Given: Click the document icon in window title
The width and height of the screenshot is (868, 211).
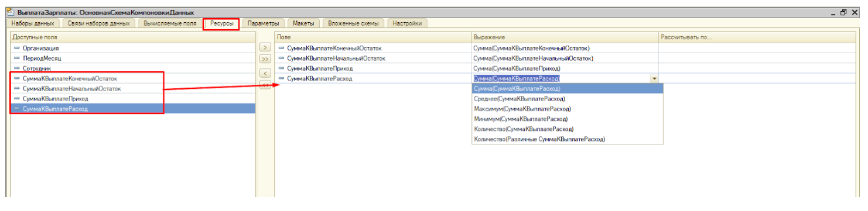Looking at the screenshot, I should [10, 12].
